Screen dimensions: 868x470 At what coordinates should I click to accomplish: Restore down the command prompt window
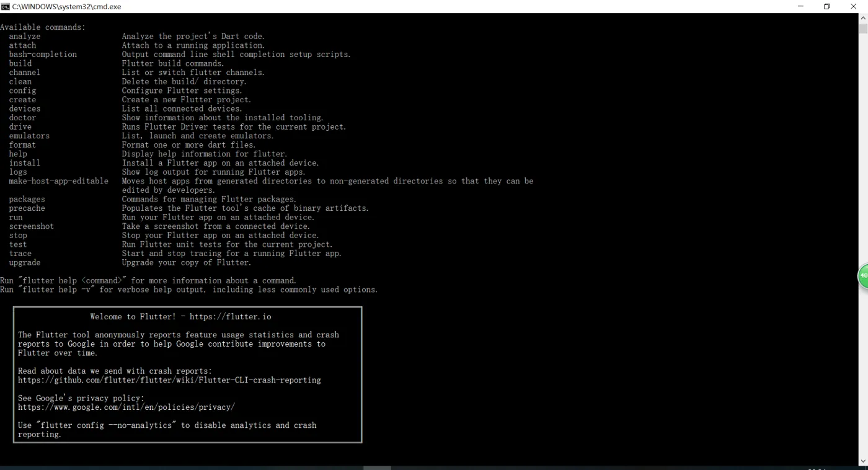point(826,6)
